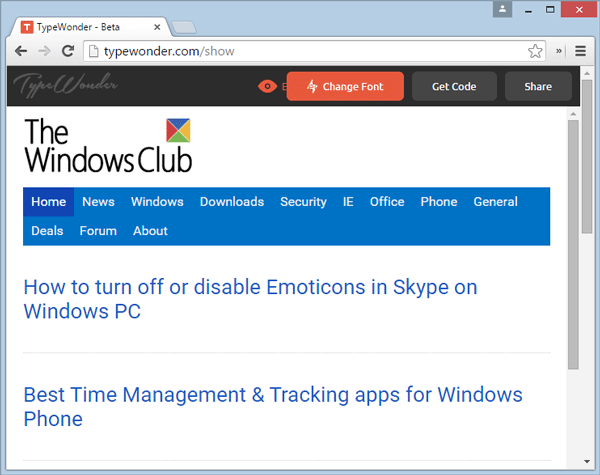Click the Get Code button
Image resolution: width=600 pixels, height=475 pixels.
[454, 86]
